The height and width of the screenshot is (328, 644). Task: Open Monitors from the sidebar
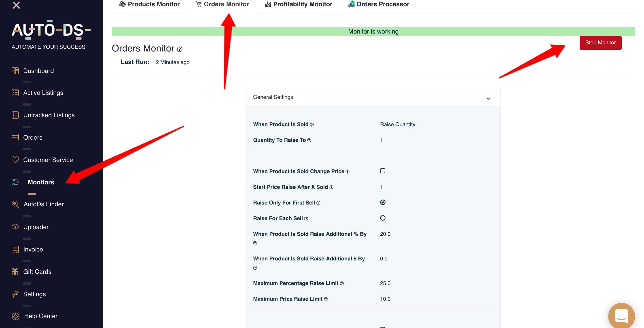click(41, 182)
